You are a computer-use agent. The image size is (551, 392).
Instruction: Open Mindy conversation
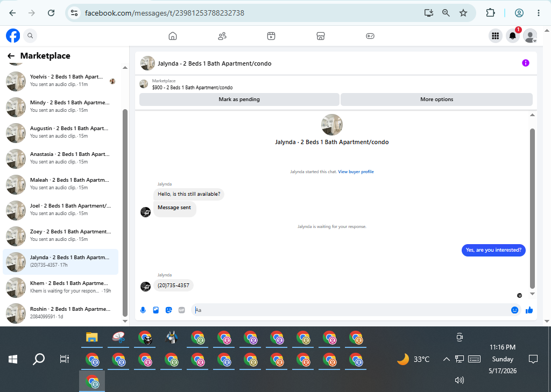[x=60, y=107]
